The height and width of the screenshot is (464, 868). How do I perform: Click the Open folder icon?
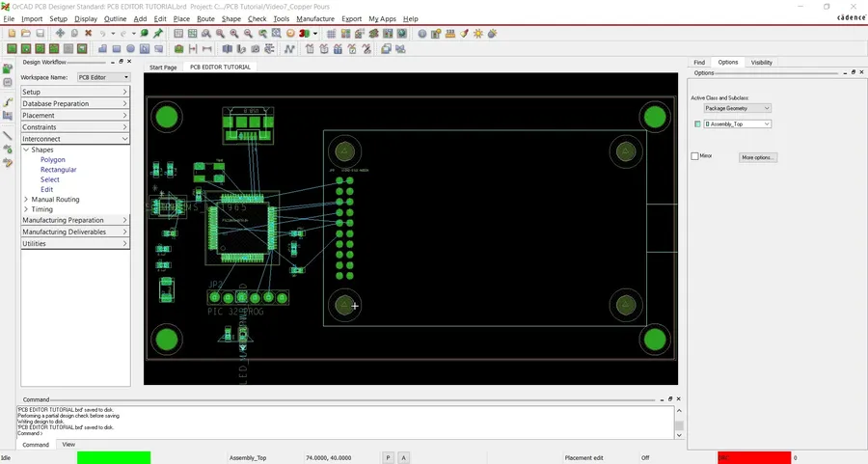[x=25, y=33]
